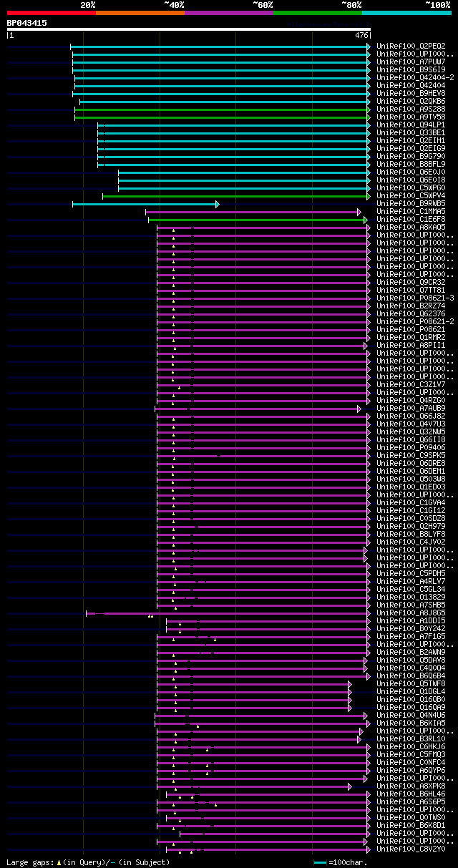Select the UniRef100_C8V2Y0 label
458x868 pixels.
(411, 849)
